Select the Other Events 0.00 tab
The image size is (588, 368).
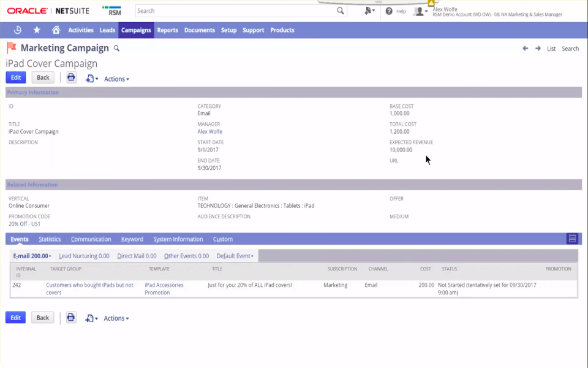[186, 256]
